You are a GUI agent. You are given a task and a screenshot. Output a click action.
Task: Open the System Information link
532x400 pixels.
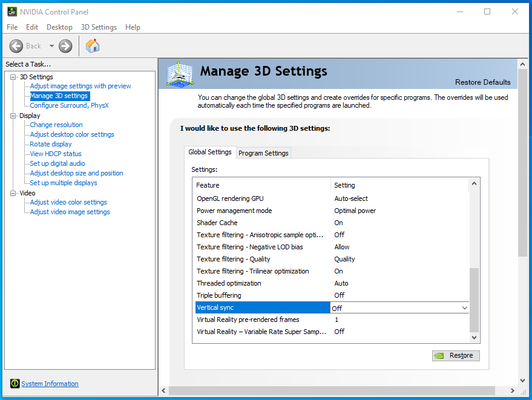coord(50,384)
